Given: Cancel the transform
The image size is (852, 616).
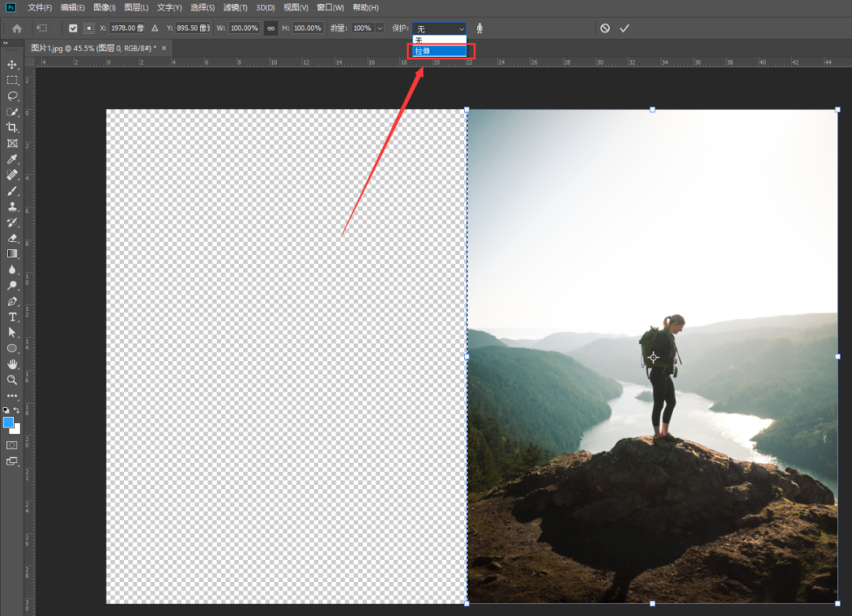Looking at the screenshot, I should 605,28.
